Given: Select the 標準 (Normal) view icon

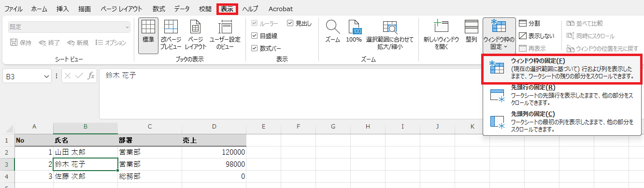Looking at the screenshot, I should (x=148, y=35).
